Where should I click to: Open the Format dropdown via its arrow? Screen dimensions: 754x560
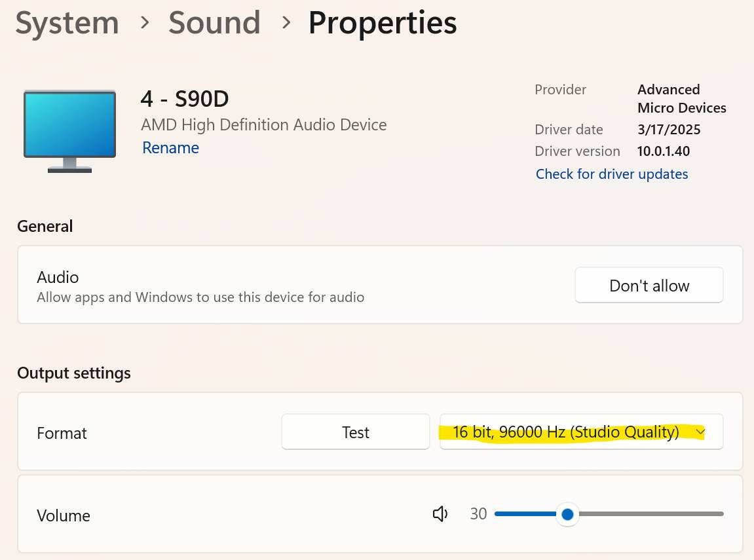(x=700, y=432)
